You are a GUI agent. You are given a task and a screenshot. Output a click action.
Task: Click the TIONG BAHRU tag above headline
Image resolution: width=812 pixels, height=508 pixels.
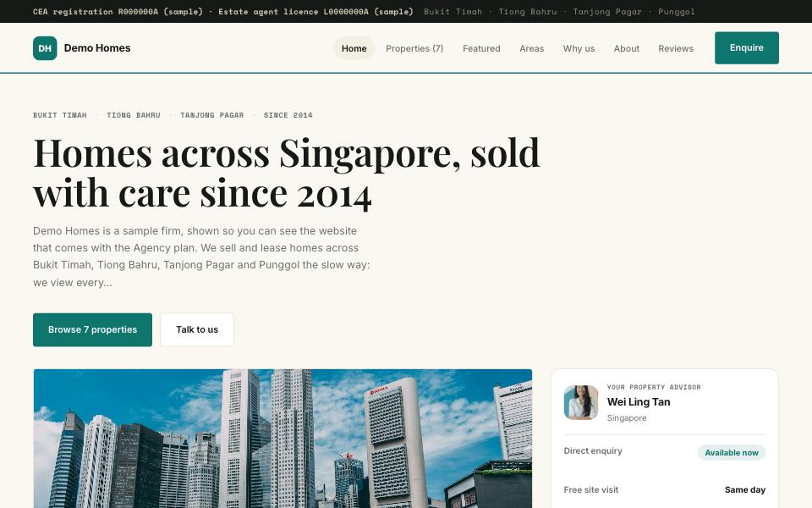[134, 115]
